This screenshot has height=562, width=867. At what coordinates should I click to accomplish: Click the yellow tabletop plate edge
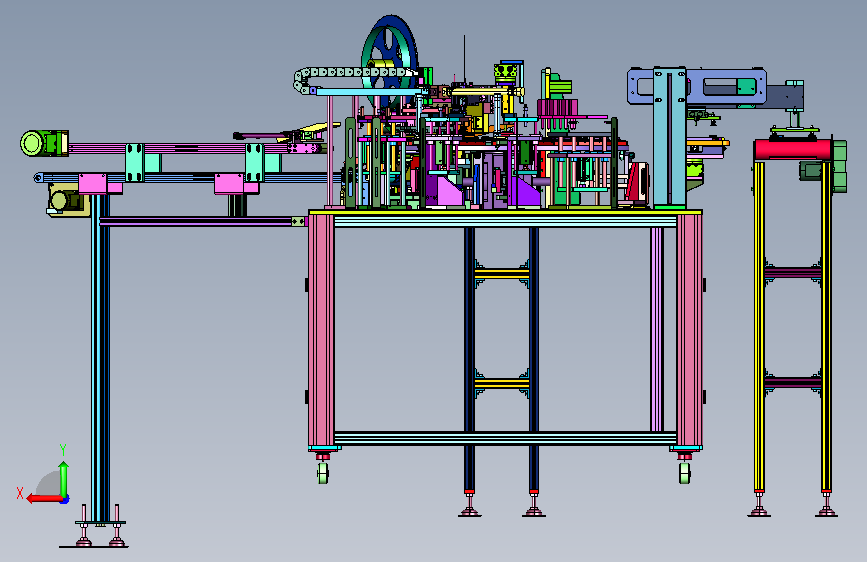[505, 212]
